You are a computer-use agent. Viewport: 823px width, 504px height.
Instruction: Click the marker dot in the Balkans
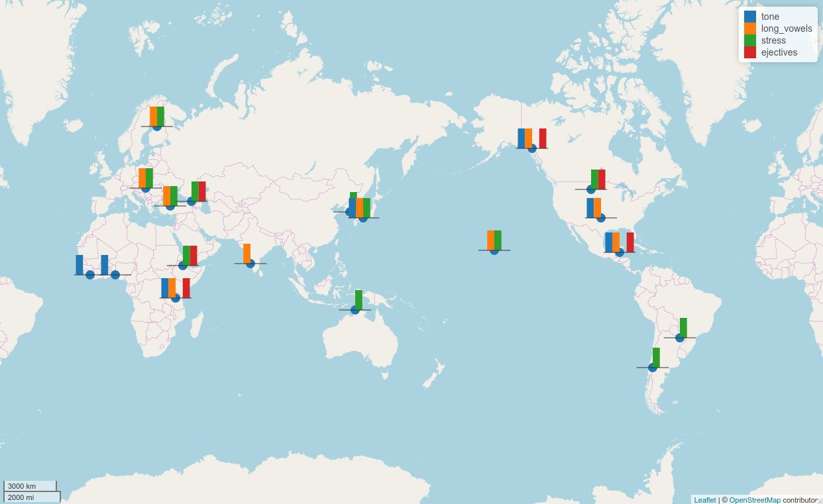point(170,205)
